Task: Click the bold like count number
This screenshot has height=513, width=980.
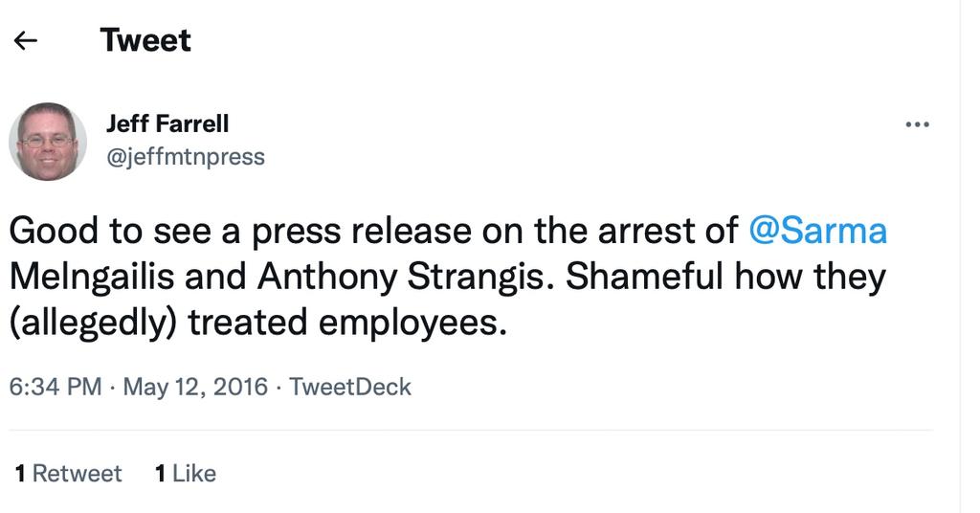Action: [160, 474]
